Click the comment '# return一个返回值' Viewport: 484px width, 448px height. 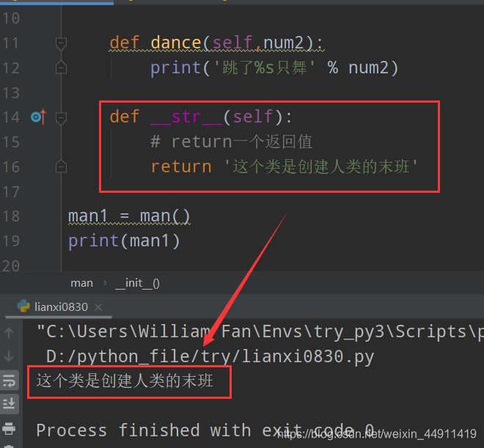(x=232, y=142)
